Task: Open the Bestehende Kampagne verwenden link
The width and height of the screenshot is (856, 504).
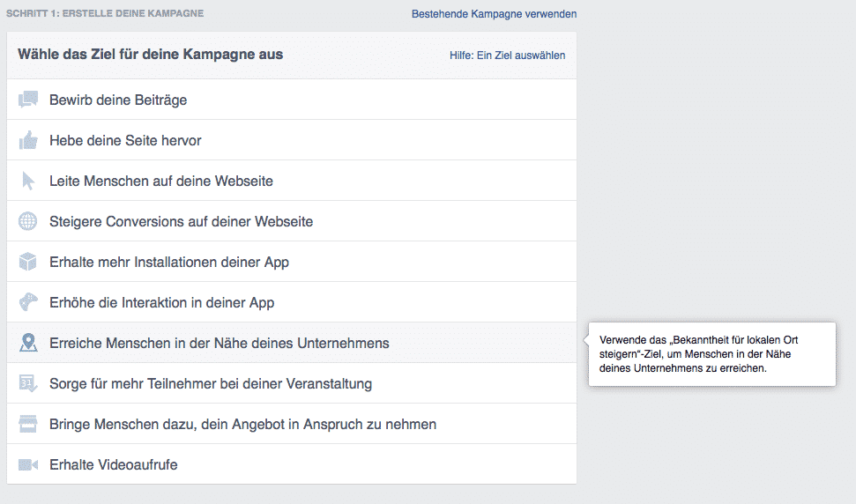Action: [494, 14]
